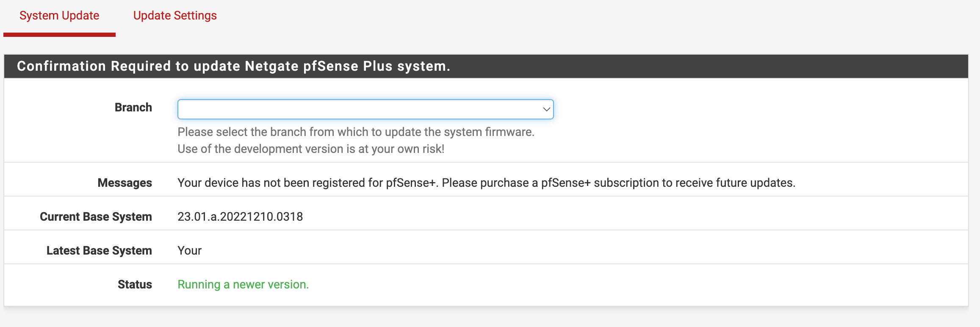
Task: Click the Latest Base System label
Action: click(x=99, y=251)
